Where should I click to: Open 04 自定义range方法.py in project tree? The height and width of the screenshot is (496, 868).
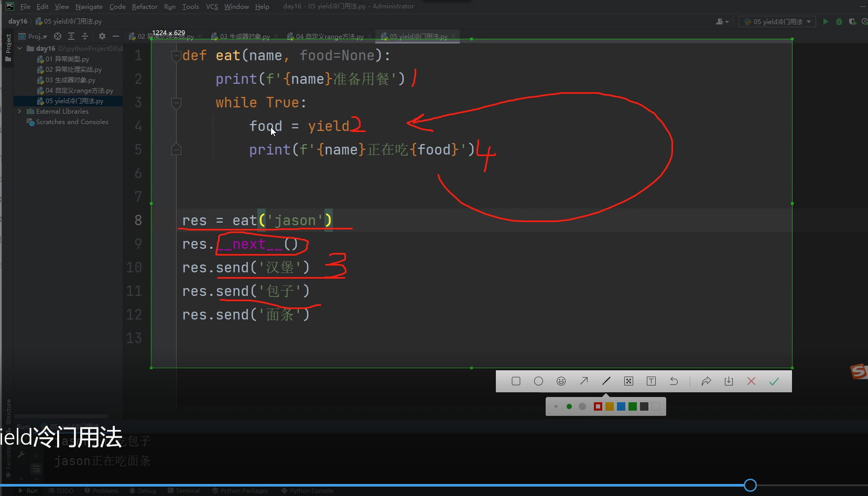[x=75, y=90]
